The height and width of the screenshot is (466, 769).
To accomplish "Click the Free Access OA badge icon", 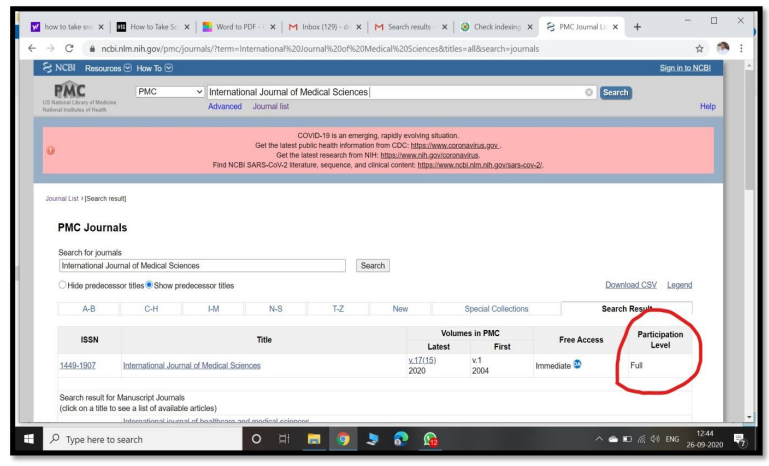I will click(x=577, y=365).
